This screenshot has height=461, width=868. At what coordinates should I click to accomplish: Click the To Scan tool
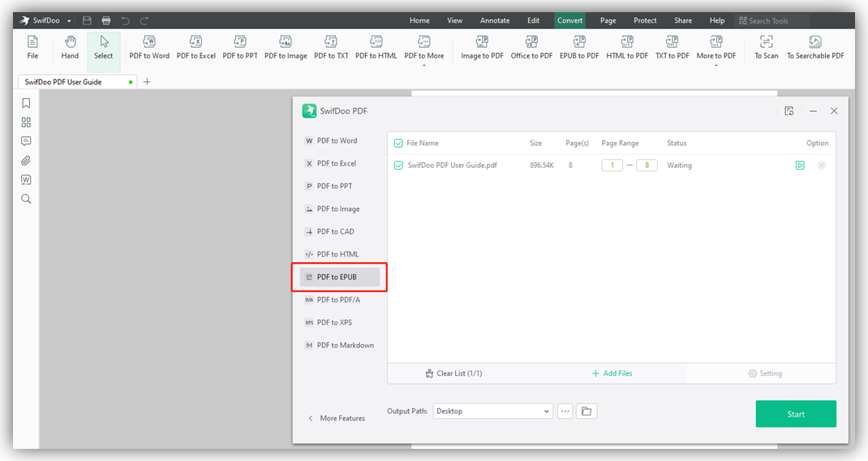click(766, 48)
